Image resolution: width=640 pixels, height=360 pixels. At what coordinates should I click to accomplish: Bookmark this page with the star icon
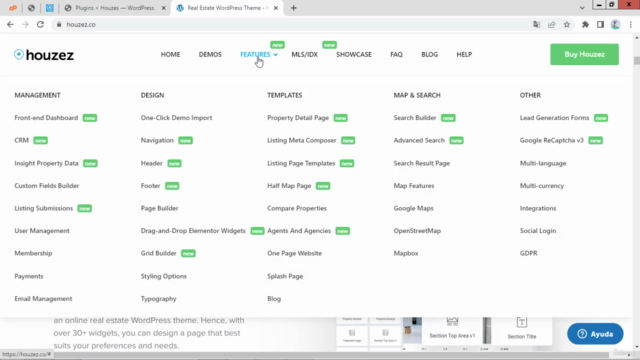[567, 24]
